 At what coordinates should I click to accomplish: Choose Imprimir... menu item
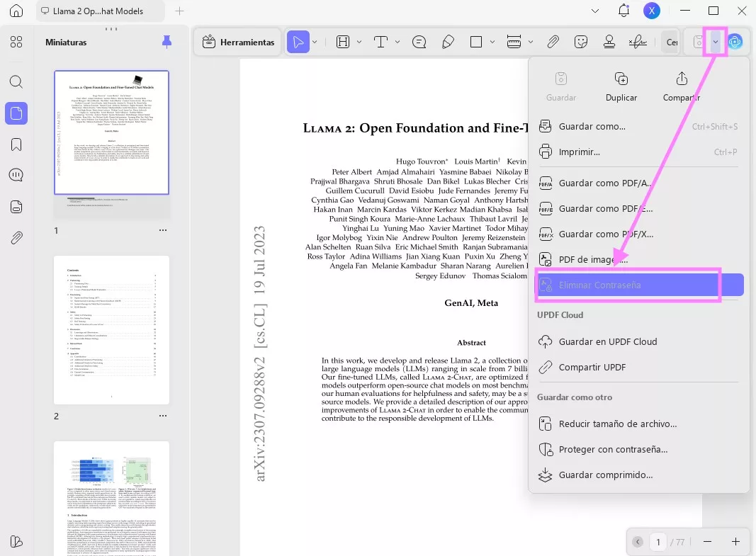coord(638,152)
